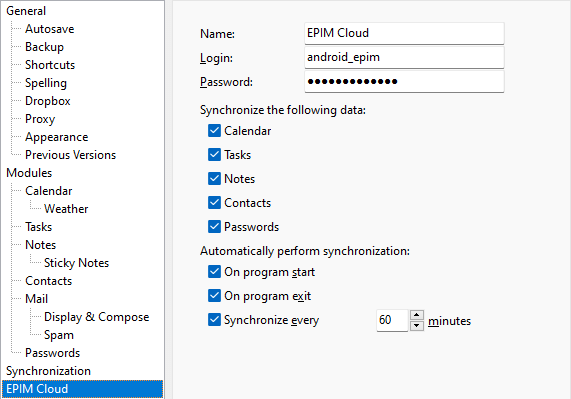Increase sync minutes with up arrow

pos(417,315)
